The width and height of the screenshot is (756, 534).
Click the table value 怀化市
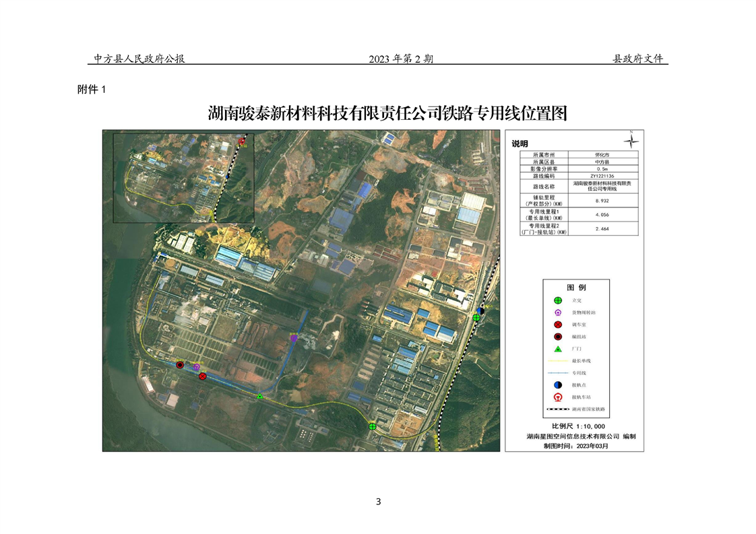tap(602, 155)
